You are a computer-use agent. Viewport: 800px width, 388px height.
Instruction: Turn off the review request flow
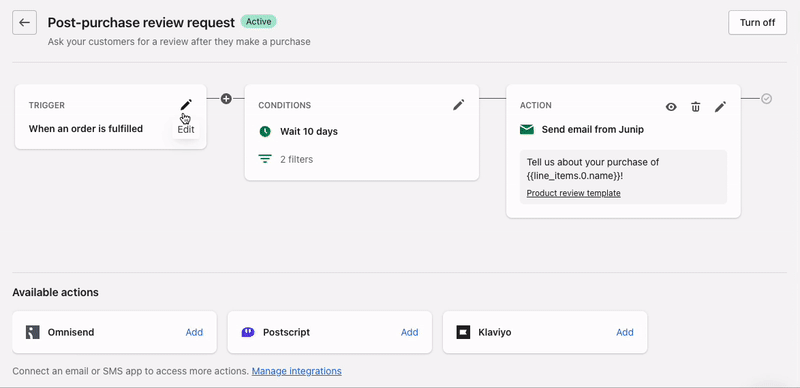coord(758,22)
